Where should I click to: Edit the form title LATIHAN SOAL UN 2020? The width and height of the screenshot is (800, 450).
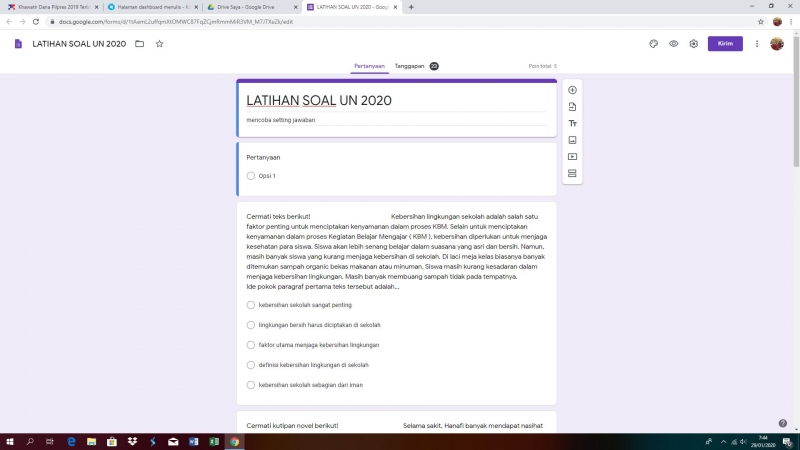pos(319,101)
